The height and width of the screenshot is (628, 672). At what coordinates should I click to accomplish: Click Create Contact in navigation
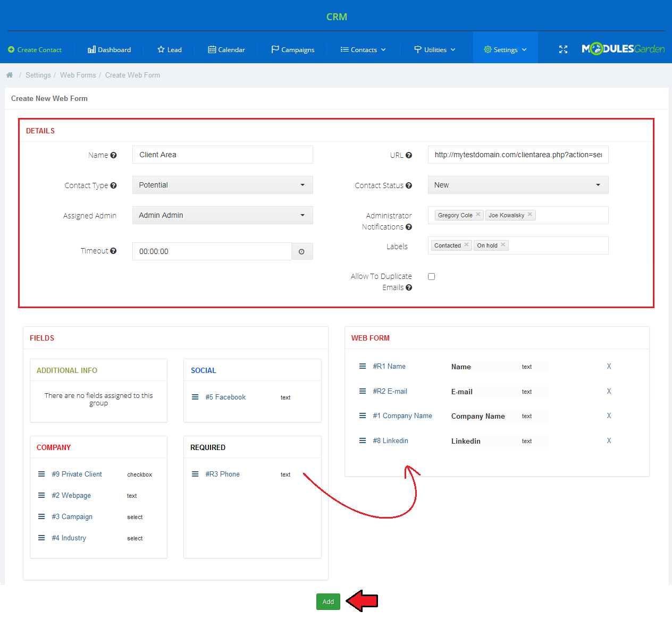(x=35, y=49)
